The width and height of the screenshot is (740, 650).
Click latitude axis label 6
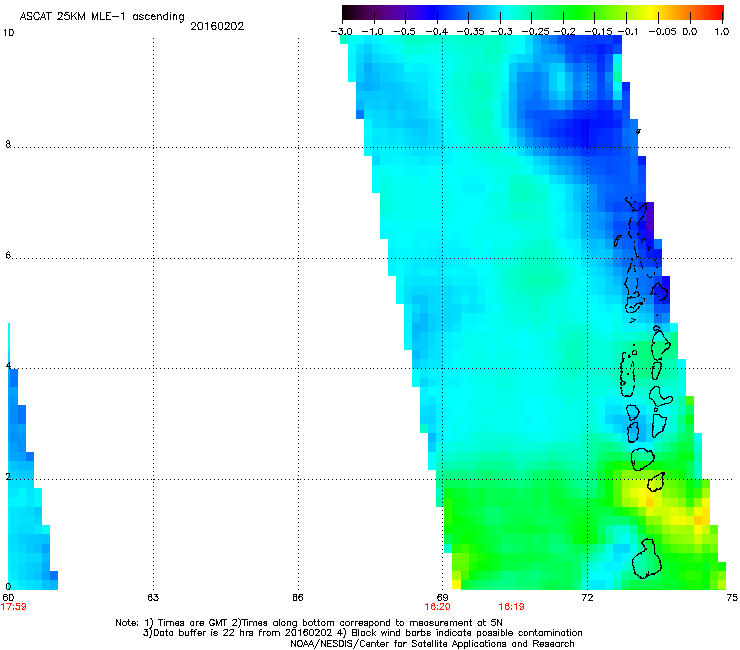[x=8, y=255]
